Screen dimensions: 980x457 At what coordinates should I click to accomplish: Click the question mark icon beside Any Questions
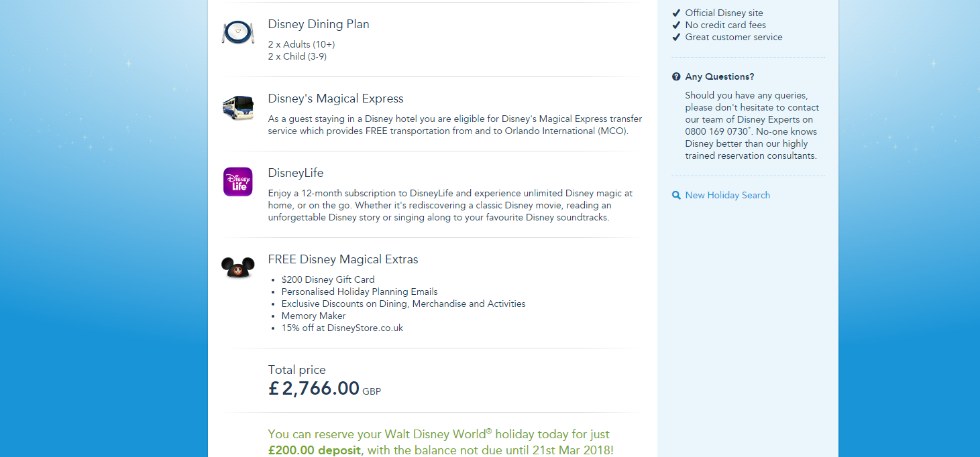point(676,77)
